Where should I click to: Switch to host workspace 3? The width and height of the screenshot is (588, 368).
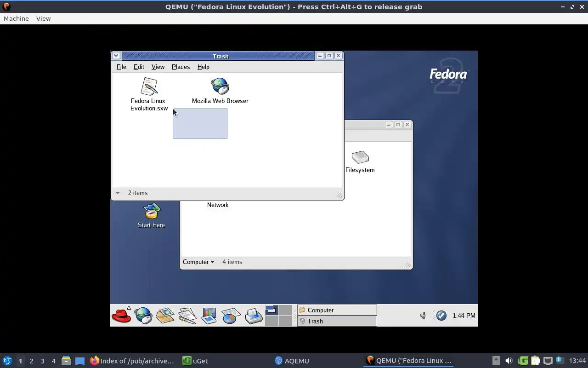coord(42,361)
